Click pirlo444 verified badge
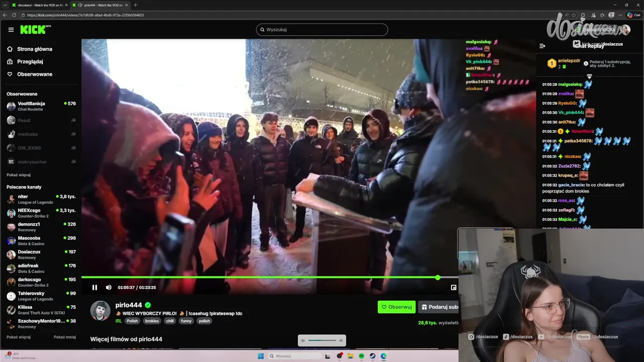The image size is (644, 362). tap(148, 305)
